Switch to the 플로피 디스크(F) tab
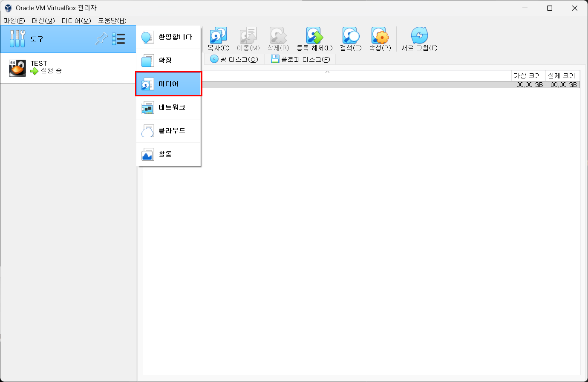588x382 pixels. 300,59
